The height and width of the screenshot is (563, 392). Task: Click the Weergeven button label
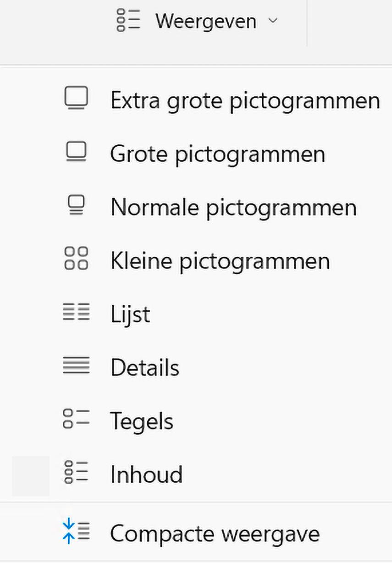pyautogui.click(x=205, y=21)
